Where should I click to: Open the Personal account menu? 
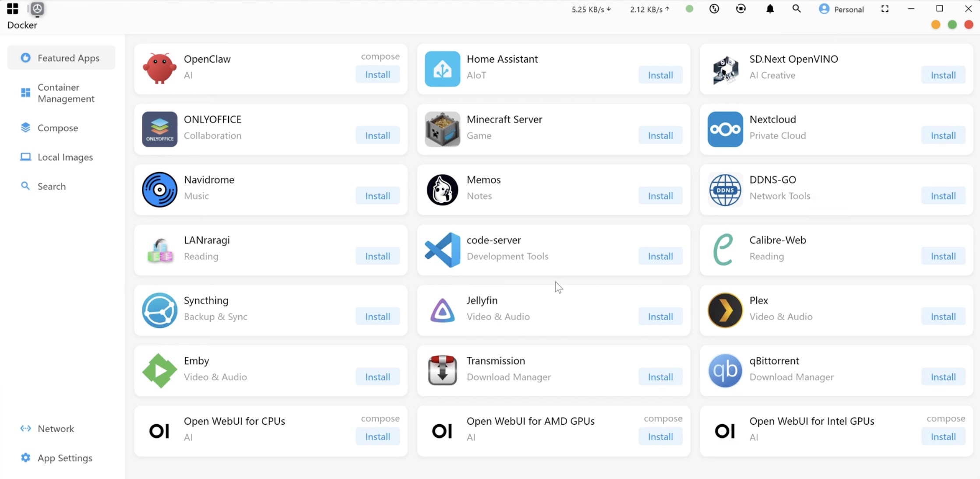(x=841, y=9)
